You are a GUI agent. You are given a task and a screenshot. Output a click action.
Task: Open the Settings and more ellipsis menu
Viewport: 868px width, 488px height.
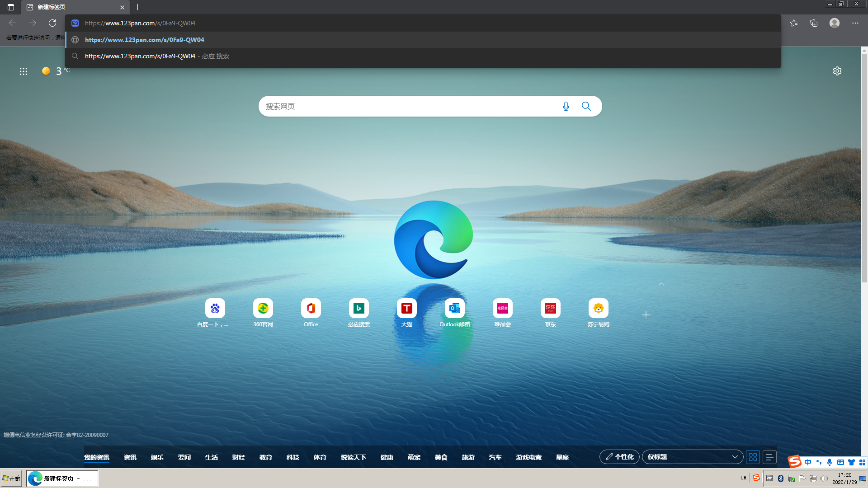pyautogui.click(x=855, y=23)
